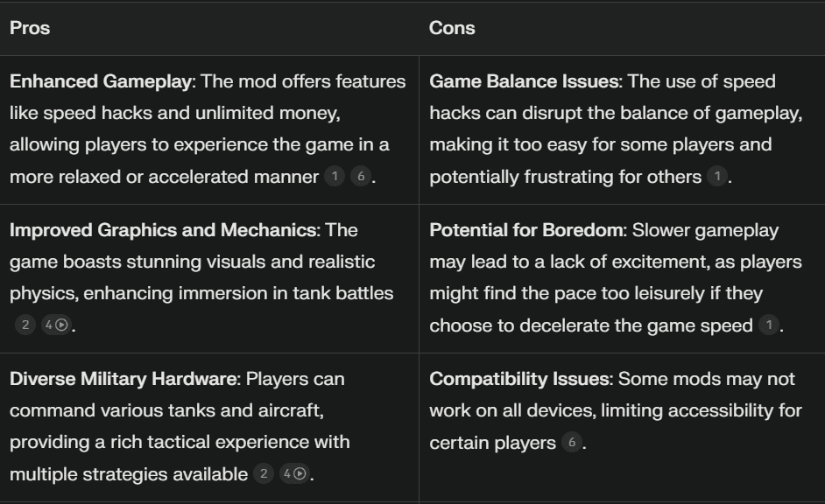Click the 'Enhanced Gameplay' bold heading
The width and height of the screenshot is (825, 504).
[101, 81]
